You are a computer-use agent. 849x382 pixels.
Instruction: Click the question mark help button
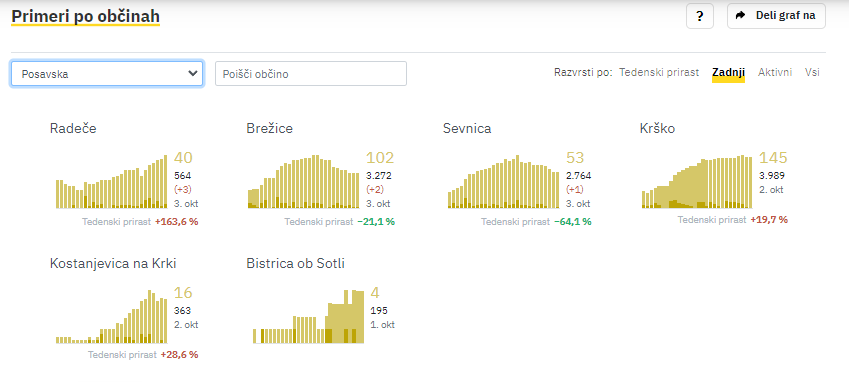tap(700, 16)
